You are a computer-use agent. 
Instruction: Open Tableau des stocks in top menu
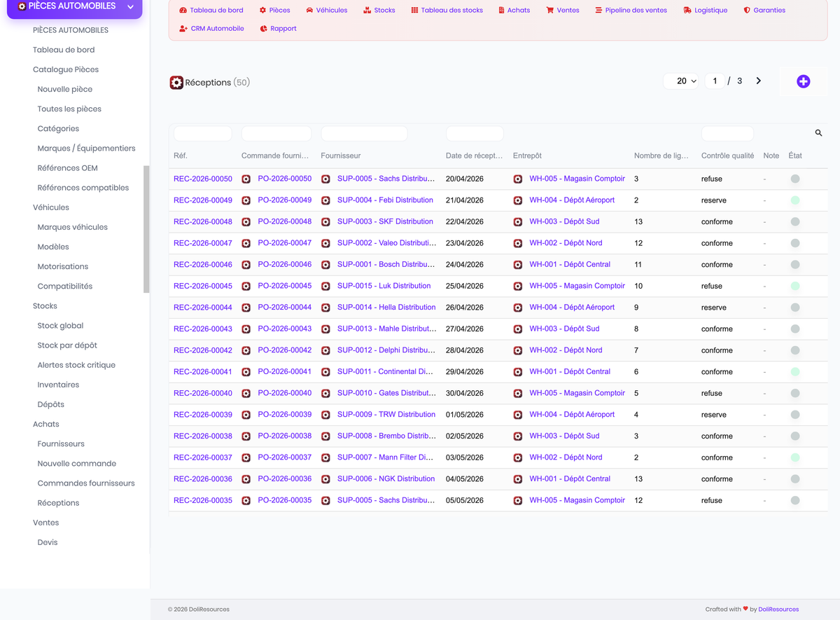pyautogui.click(x=447, y=11)
